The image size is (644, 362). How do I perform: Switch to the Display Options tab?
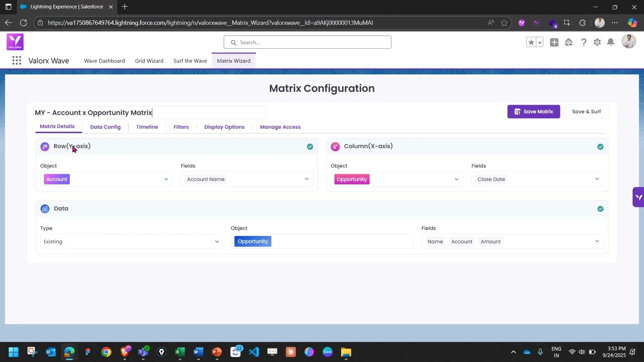pos(224,127)
